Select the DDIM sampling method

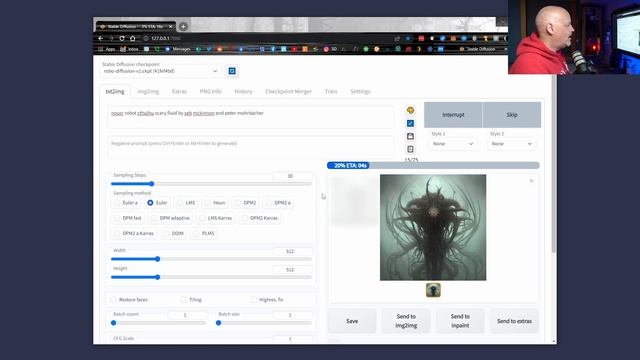click(x=173, y=233)
